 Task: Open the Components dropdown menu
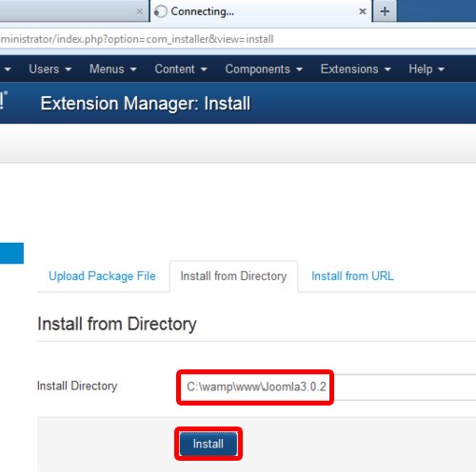(264, 69)
